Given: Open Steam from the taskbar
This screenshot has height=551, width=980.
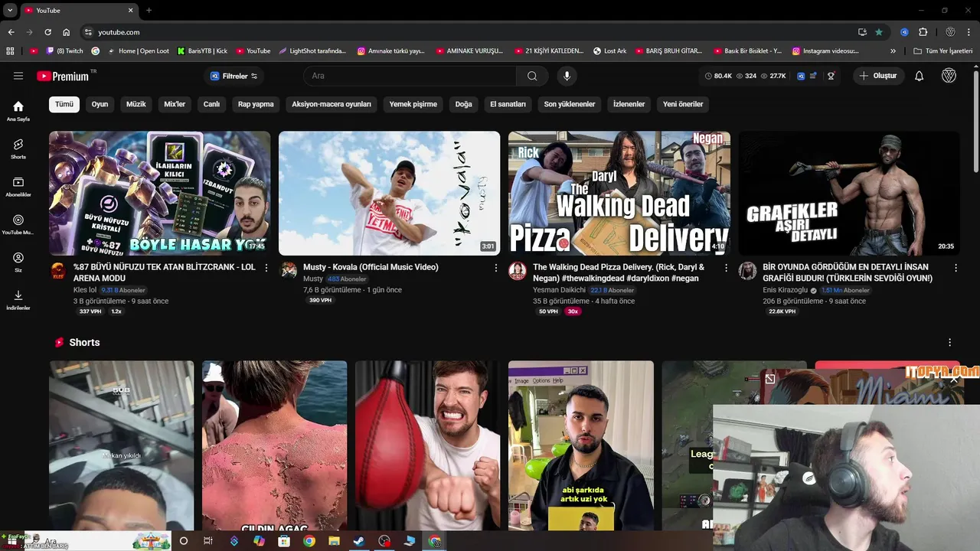Looking at the screenshot, I should [359, 541].
